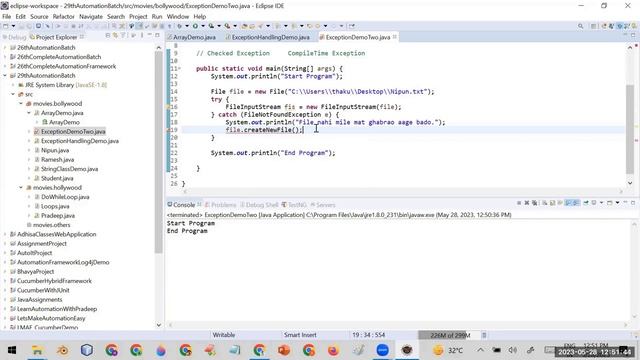Switch to the Debug Shell tab
Image resolution: width=640 pixels, height=360 pixels.
(x=259, y=204)
